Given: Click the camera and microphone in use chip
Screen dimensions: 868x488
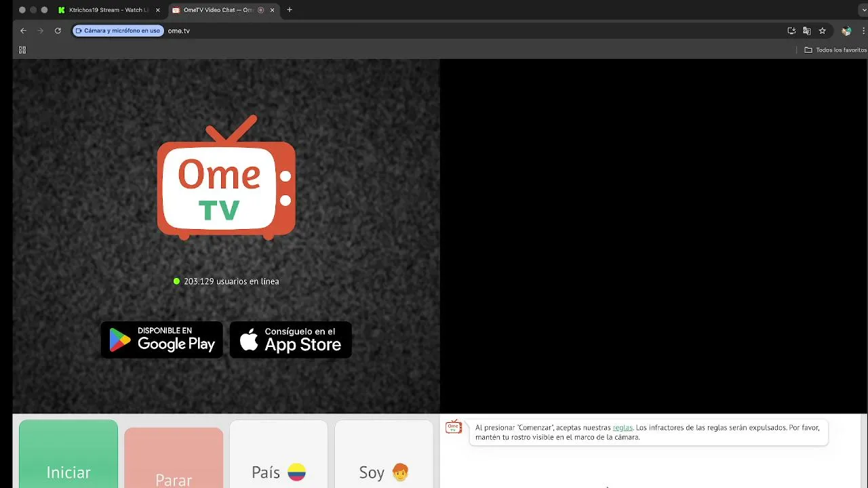Looking at the screenshot, I should [118, 30].
